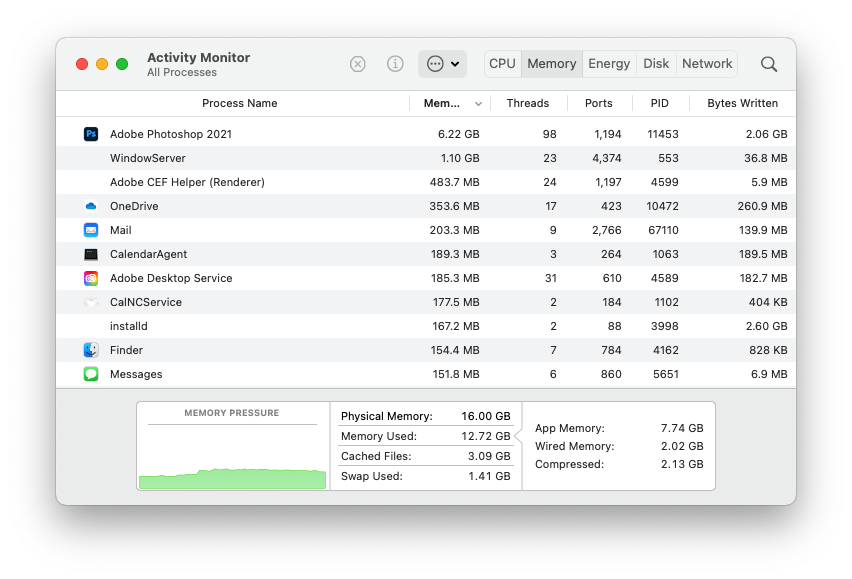Viewport: 852px width, 579px height.
Task: Sort by the Ports column header
Action: 598,103
